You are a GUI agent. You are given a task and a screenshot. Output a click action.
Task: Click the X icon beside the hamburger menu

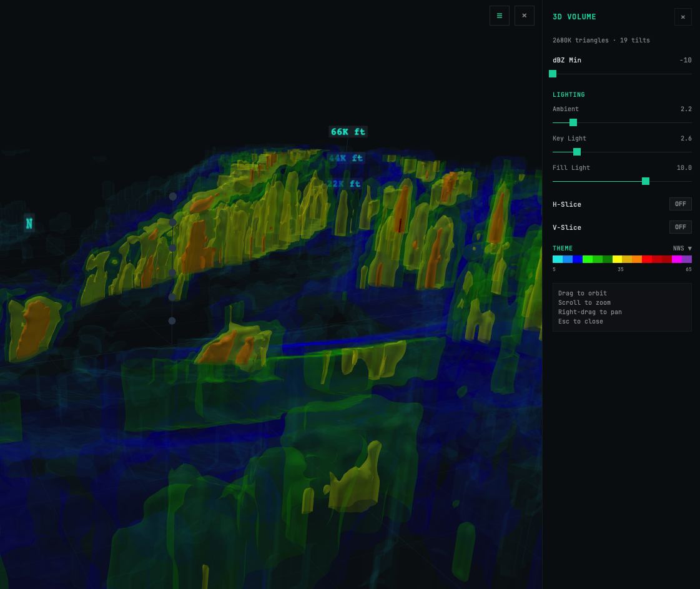point(524,16)
